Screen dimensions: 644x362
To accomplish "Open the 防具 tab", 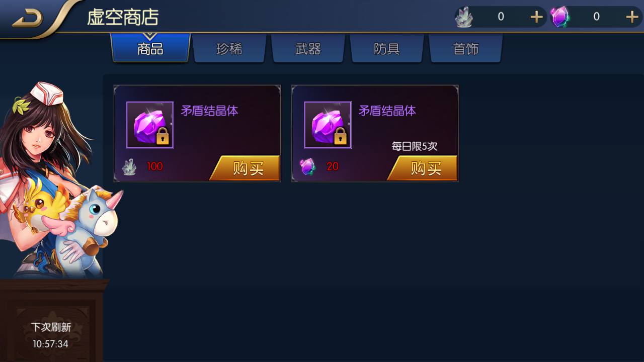I will (x=387, y=49).
